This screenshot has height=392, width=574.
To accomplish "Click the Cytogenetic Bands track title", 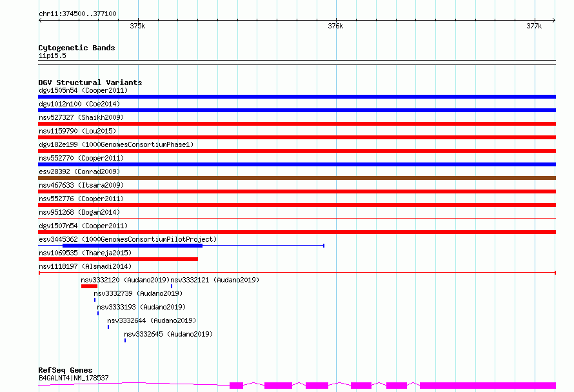I will point(77,48).
